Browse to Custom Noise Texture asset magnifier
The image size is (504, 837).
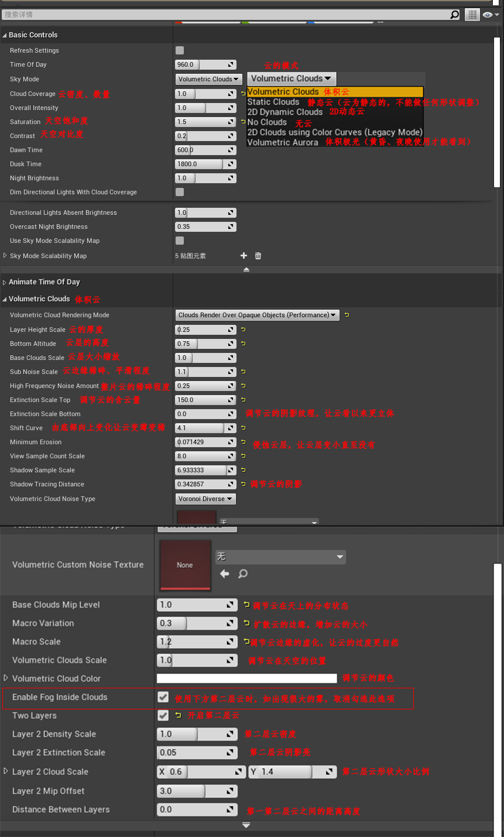[243, 574]
